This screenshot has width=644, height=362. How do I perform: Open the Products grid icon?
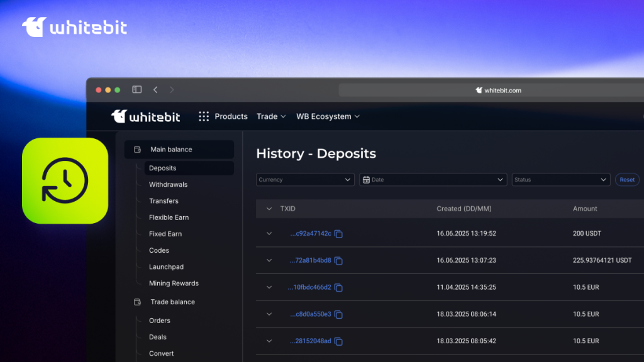pyautogui.click(x=204, y=116)
